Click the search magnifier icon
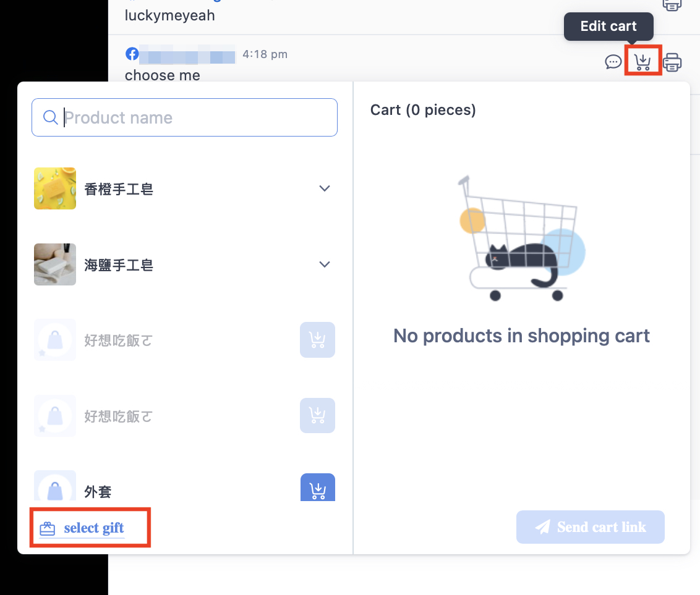700x595 pixels. tap(50, 117)
